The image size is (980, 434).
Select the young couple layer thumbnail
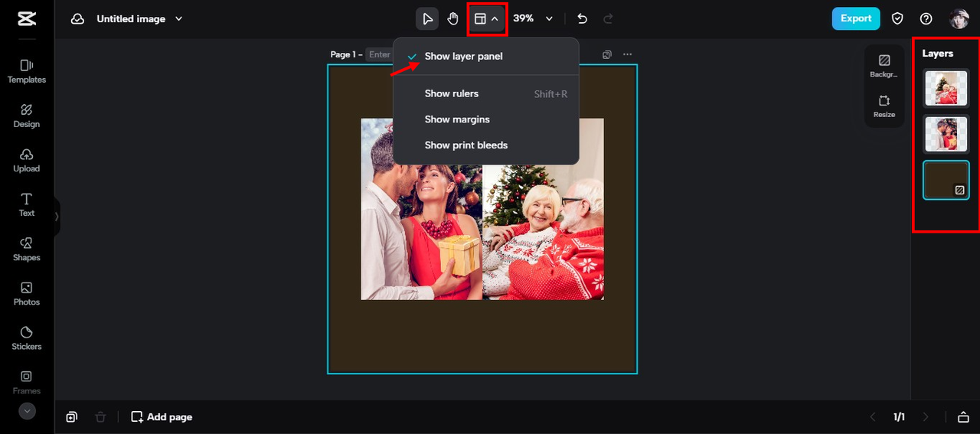pyautogui.click(x=946, y=134)
